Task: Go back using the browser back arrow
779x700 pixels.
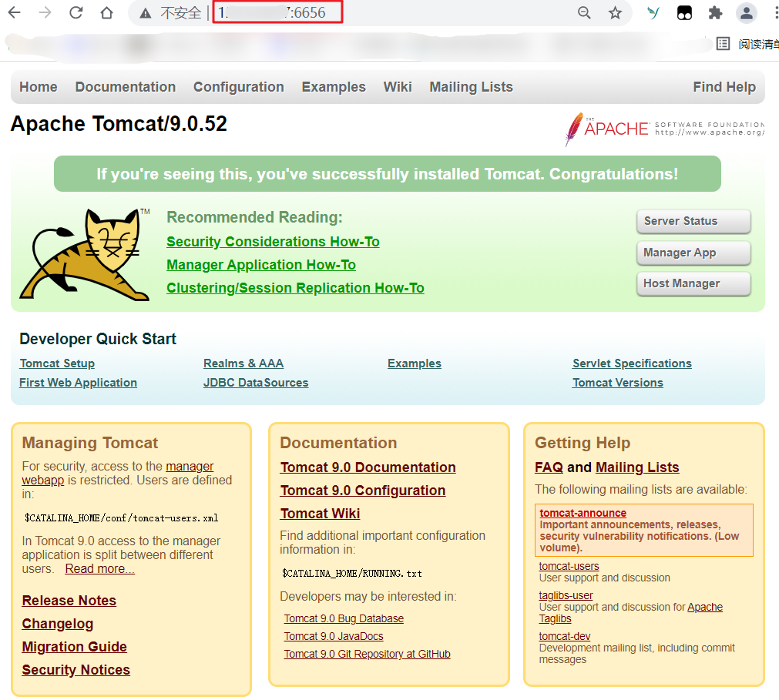Action: pos(15,12)
